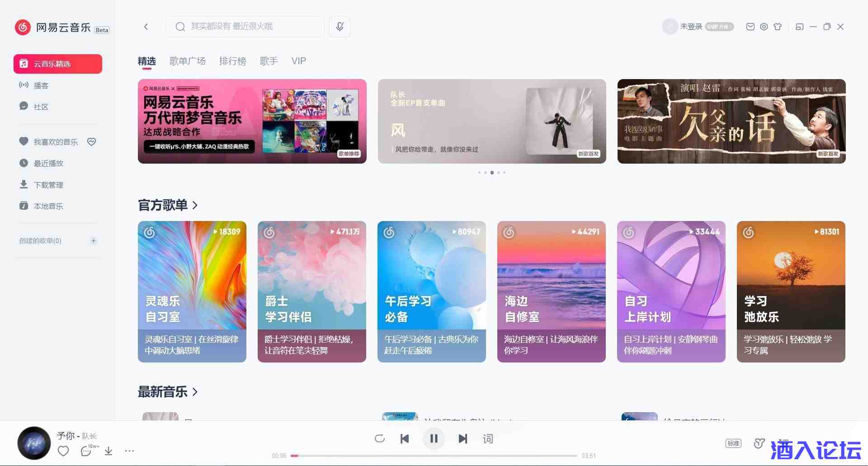
Task: Open the 万代南梦宫音乐 banner
Action: [x=252, y=121]
